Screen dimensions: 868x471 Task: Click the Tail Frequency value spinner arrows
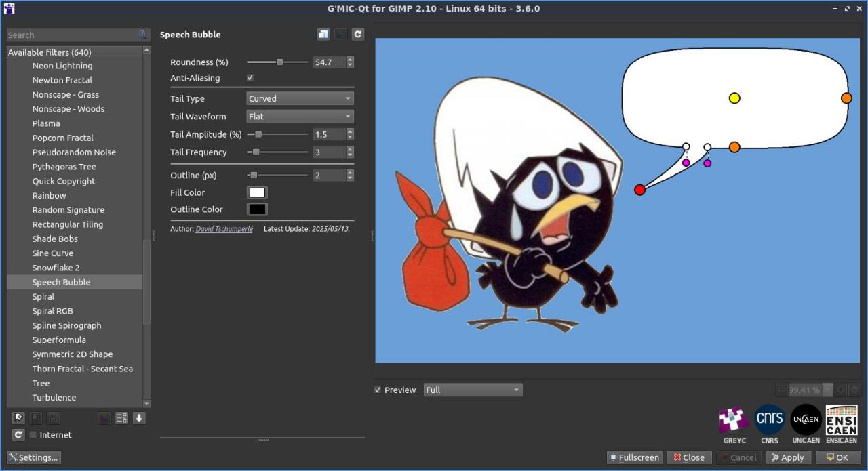coord(350,152)
